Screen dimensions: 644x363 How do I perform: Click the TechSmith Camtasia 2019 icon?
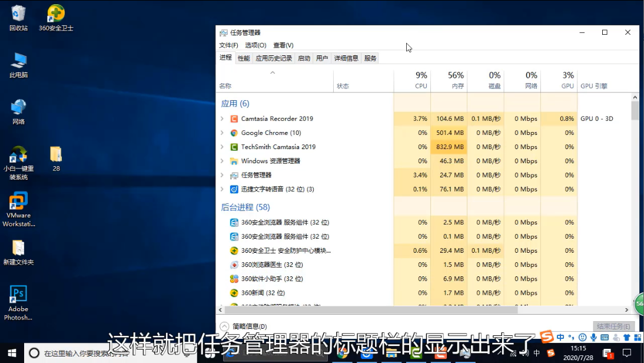tap(234, 147)
